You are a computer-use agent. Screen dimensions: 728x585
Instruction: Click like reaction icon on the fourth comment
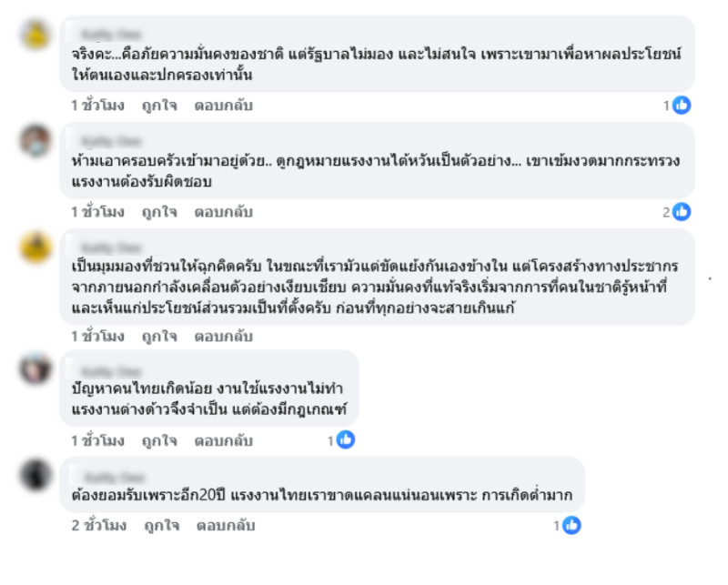pyautogui.click(x=345, y=440)
